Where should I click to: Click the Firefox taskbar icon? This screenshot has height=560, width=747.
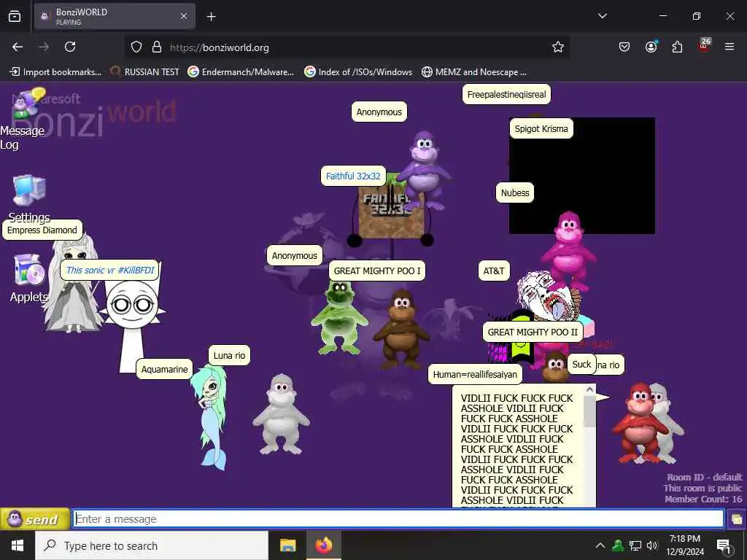323,545
